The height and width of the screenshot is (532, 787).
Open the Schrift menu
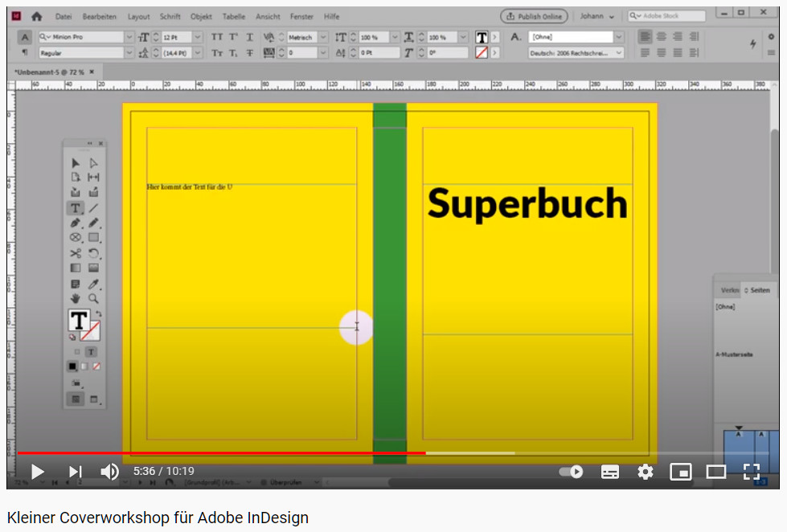pyautogui.click(x=170, y=16)
